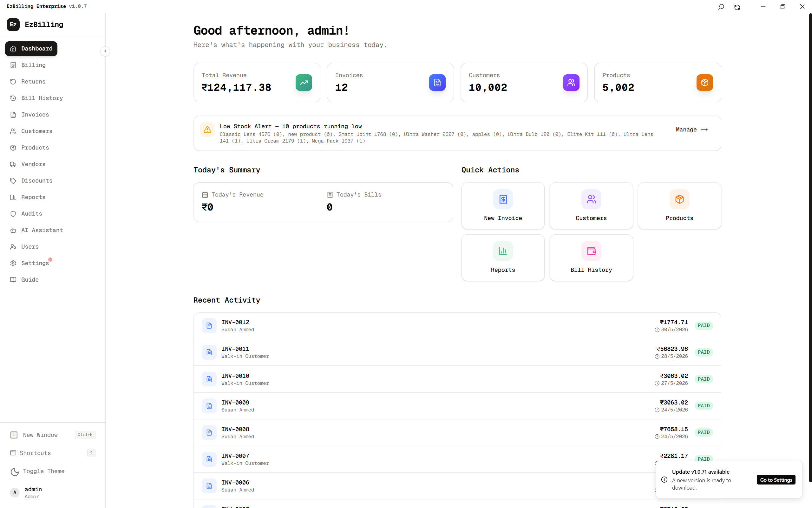Click the Total Revenue ₹124,117.38 value

coord(236,88)
